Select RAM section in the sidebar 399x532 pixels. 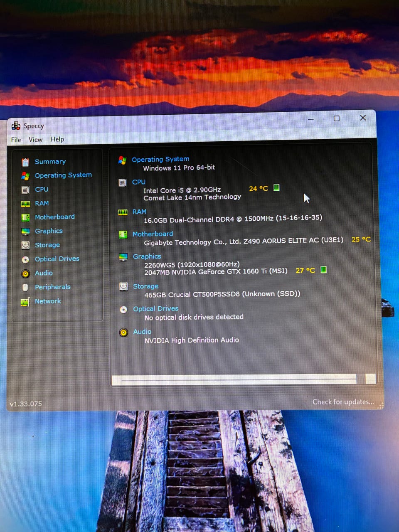42,203
